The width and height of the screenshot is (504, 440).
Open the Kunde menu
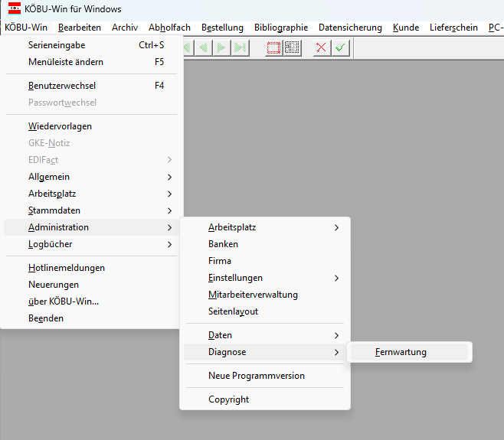click(x=406, y=28)
